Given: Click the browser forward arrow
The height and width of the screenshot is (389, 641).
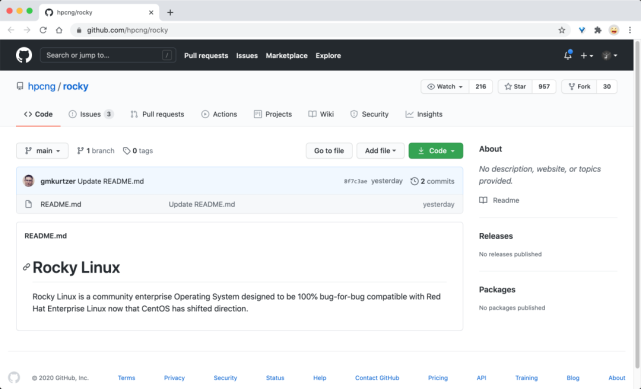Looking at the screenshot, I should coord(27,30).
